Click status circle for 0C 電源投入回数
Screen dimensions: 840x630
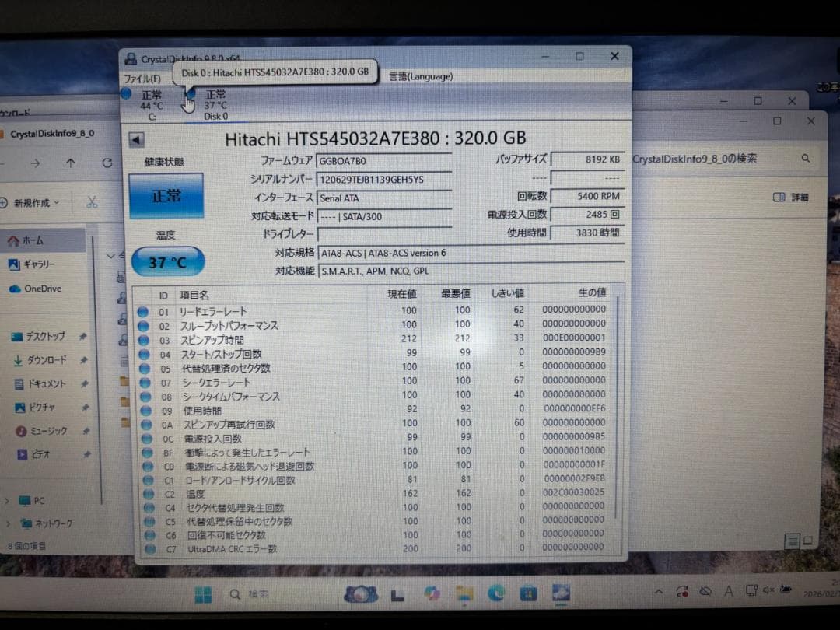(147, 439)
